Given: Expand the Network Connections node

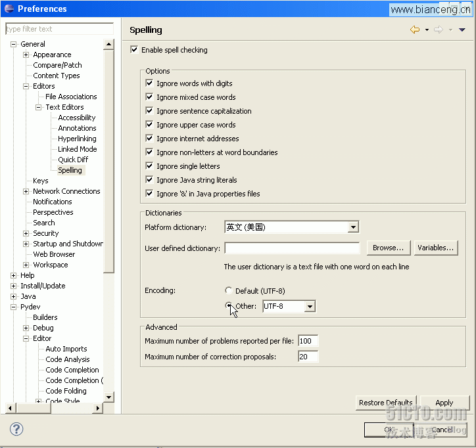Looking at the screenshot, I should coord(26,191).
